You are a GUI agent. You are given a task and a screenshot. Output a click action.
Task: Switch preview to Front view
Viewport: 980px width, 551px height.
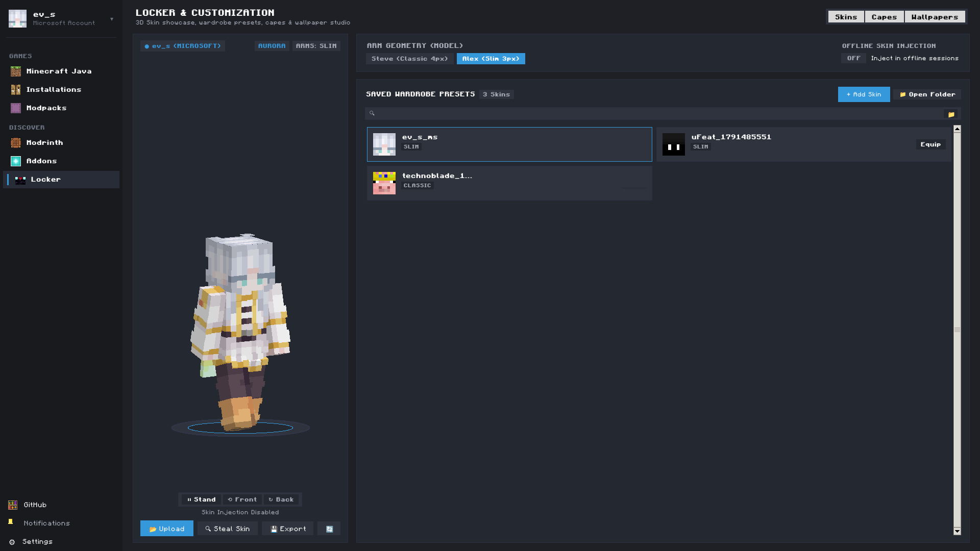(242, 499)
